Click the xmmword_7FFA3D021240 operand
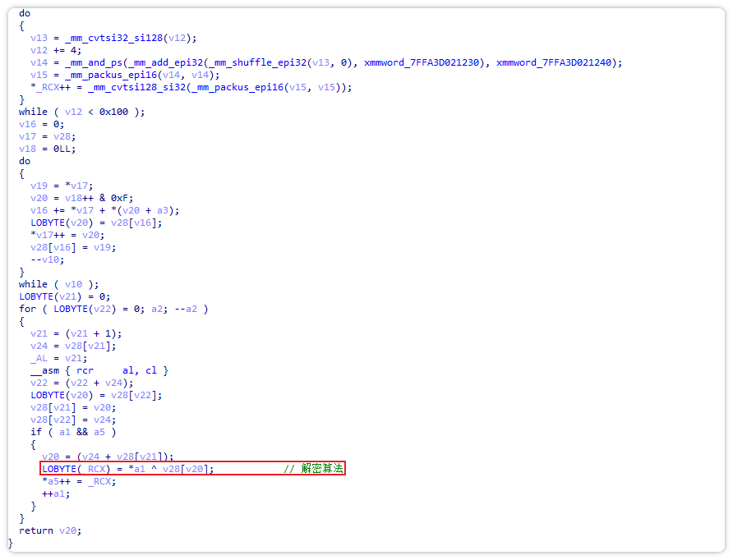 point(559,62)
